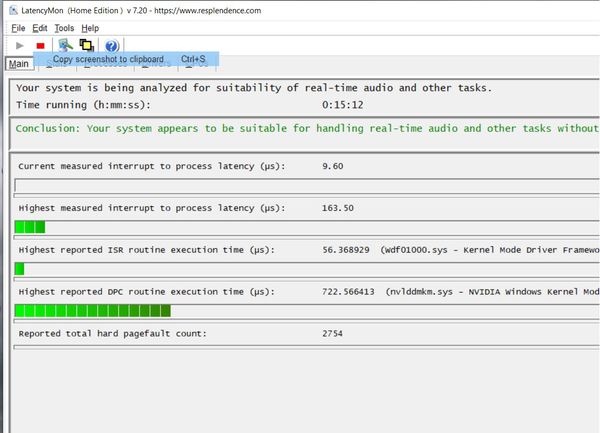Viewport: 600px width, 433px height.
Task: Click the highest latency value 163.50
Action: click(x=338, y=208)
